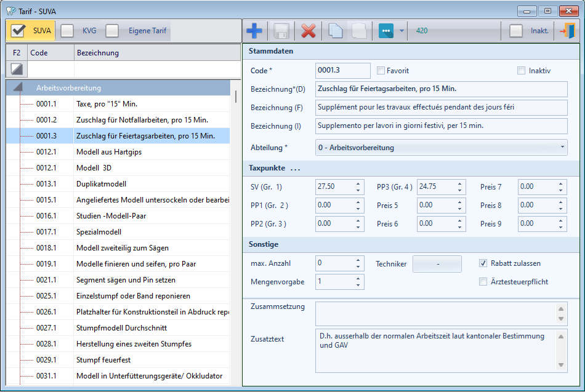Click the copy record icon
585x392 pixels.
(x=336, y=31)
